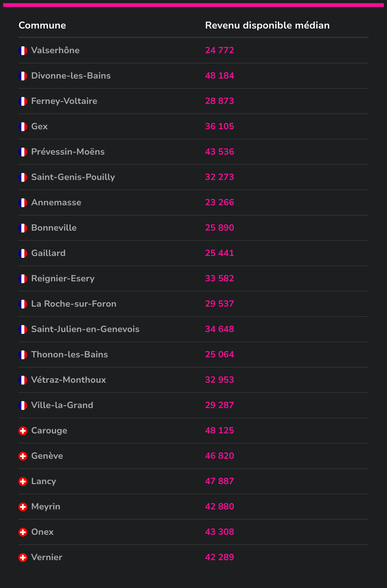Click the Swiss flag next to Vernier
387x588 pixels.
23,558
